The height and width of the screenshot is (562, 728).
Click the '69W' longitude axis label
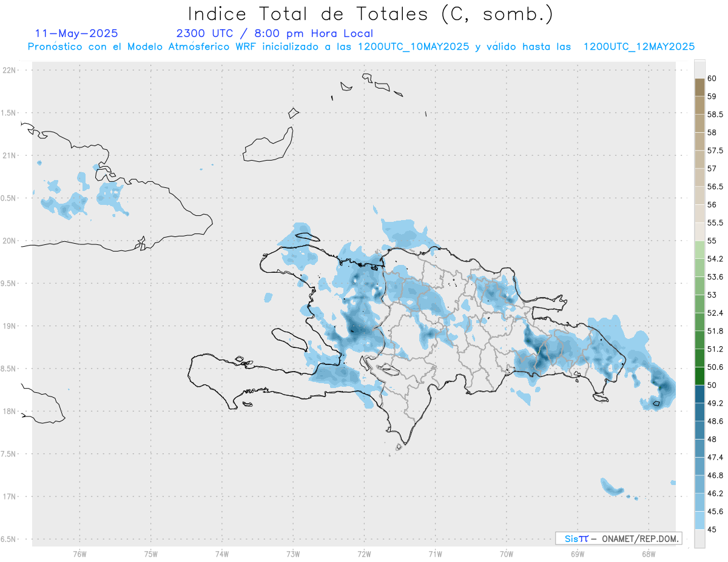point(578,554)
